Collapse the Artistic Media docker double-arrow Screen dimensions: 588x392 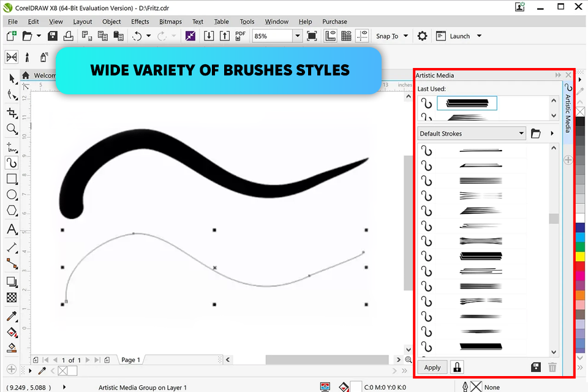pos(558,75)
